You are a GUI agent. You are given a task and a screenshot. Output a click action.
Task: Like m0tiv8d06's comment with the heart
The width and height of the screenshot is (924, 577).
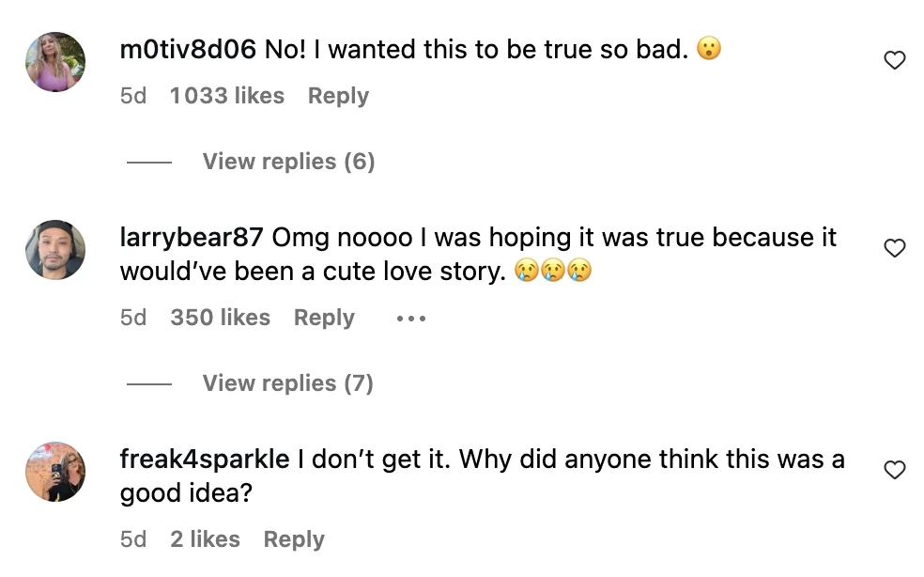pos(895,61)
